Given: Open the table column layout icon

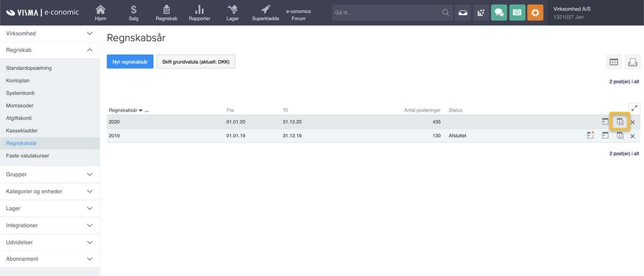Looking at the screenshot, I should 614,62.
